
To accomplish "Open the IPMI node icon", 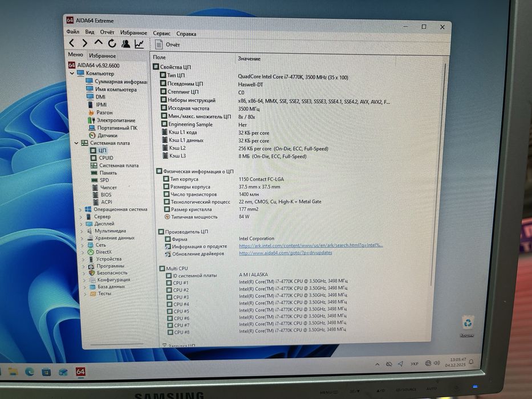I will pyautogui.click(x=90, y=104).
